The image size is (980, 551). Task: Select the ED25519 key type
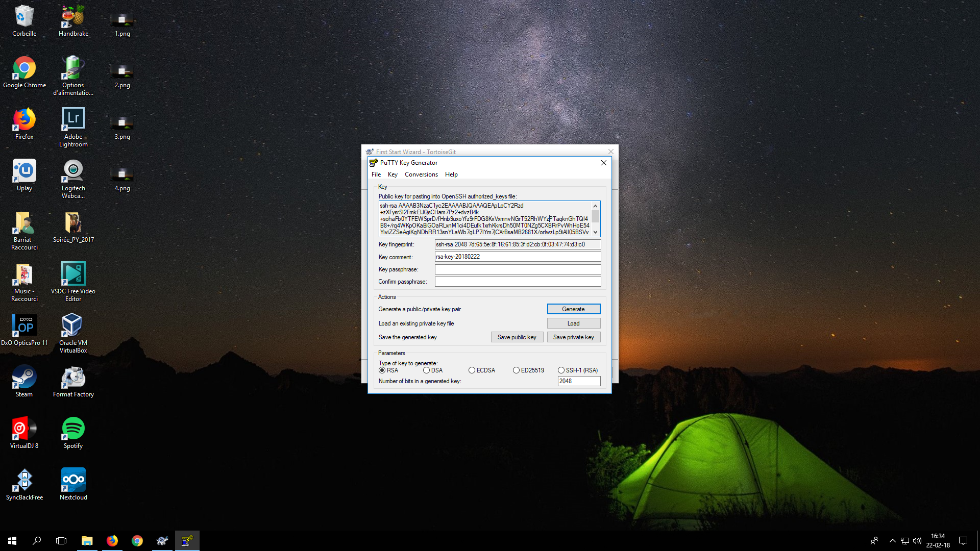click(x=517, y=370)
